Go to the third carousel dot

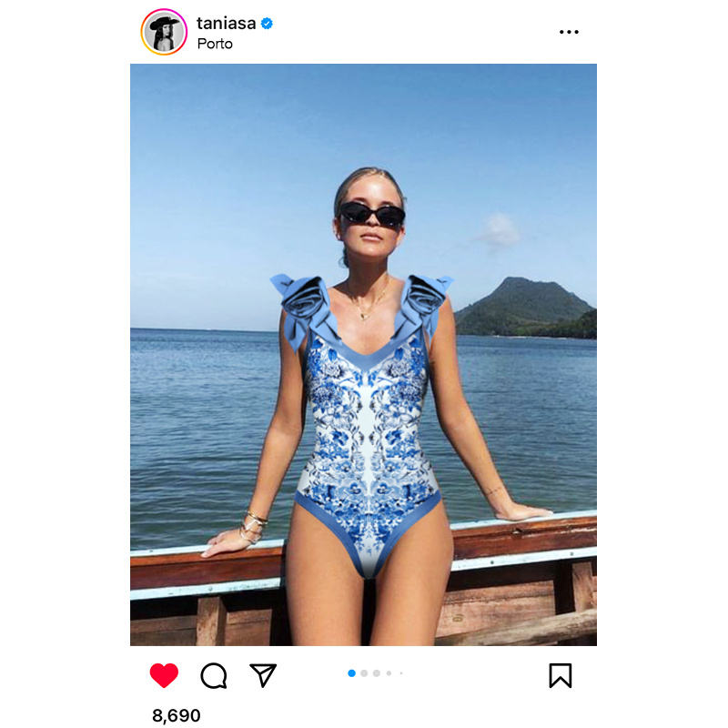click(377, 673)
